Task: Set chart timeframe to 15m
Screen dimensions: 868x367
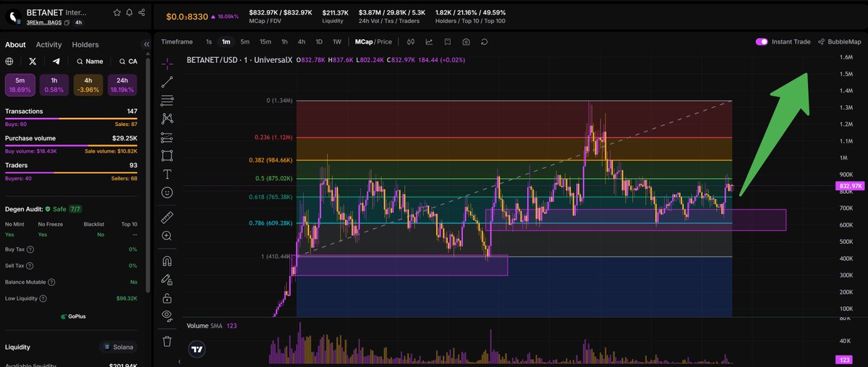Action: click(265, 41)
